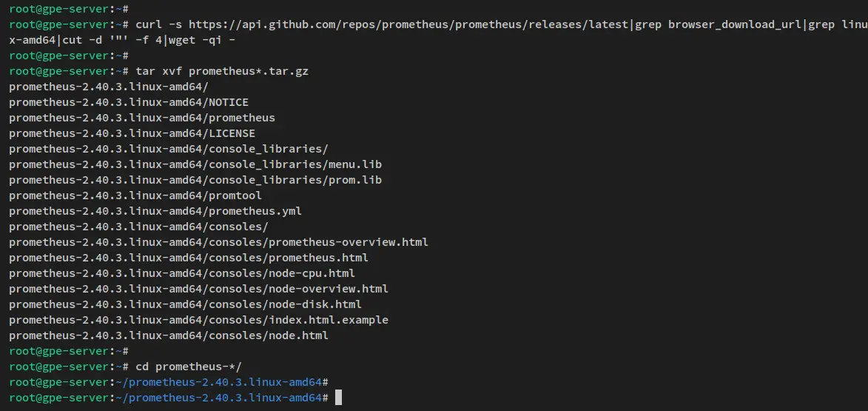Click the prometheus.yml file line
Image resolution: width=868 pixels, height=411 pixels.
click(x=155, y=211)
